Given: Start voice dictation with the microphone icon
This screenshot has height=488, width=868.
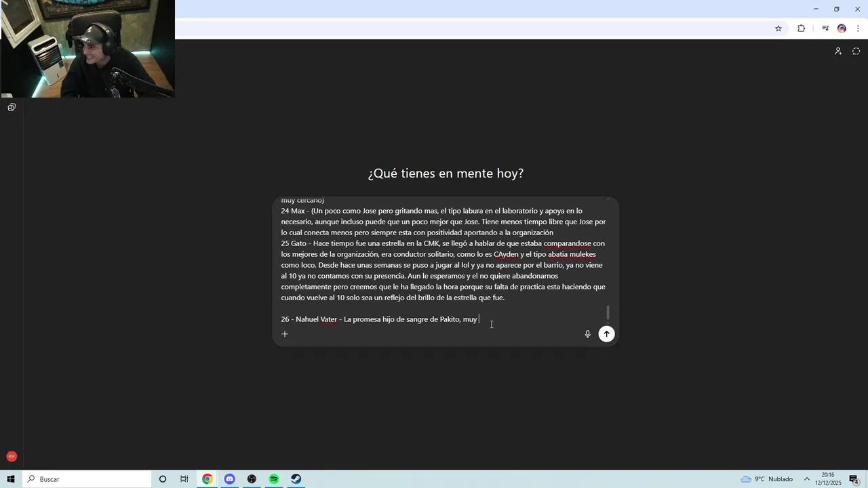Looking at the screenshot, I should (587, 333).
